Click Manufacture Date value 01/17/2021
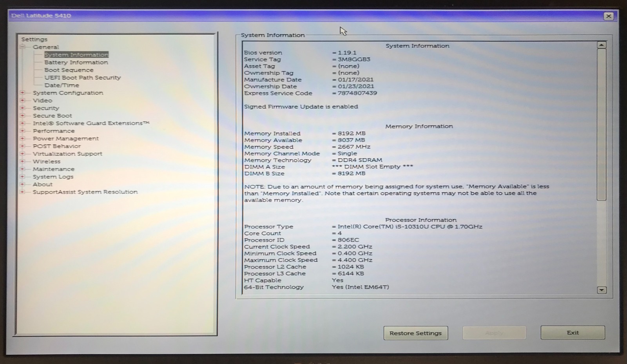 (356, 80)
